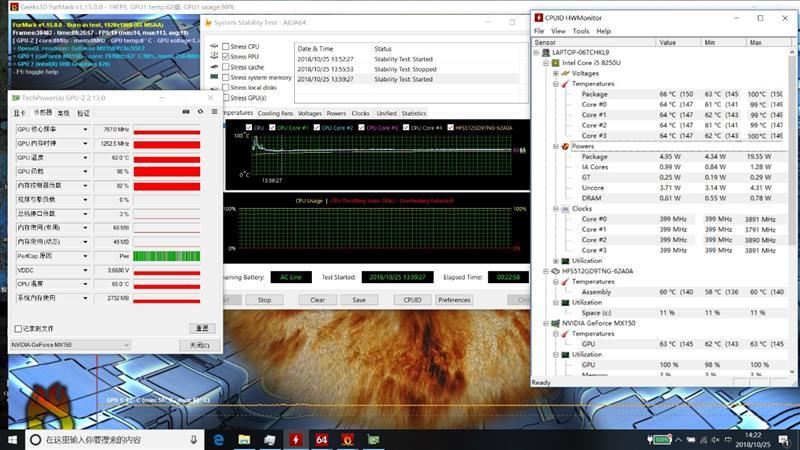Click the LAPTOP-06TCHKL9 computer icon in HWMonitor

click(545, 52)
